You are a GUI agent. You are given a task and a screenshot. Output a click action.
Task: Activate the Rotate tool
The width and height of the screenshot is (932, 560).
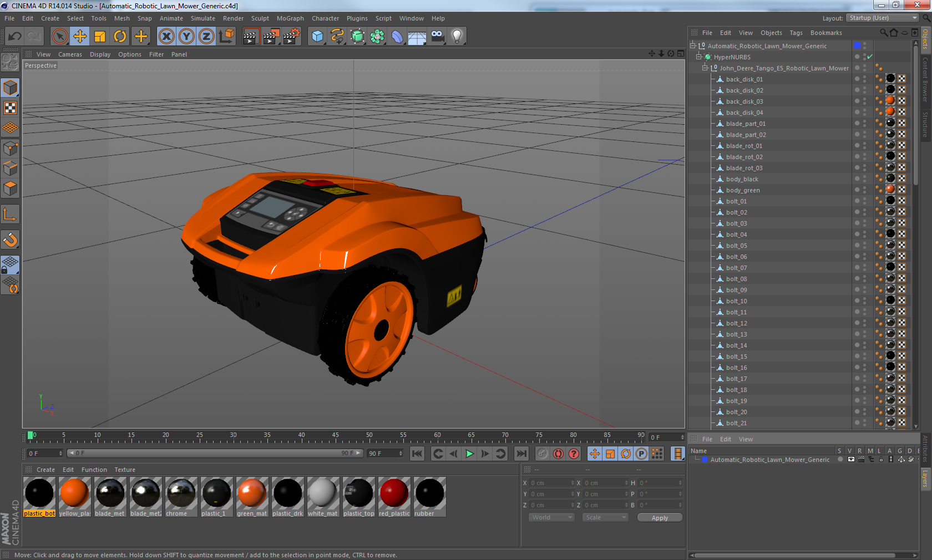(x=120, y=37)
